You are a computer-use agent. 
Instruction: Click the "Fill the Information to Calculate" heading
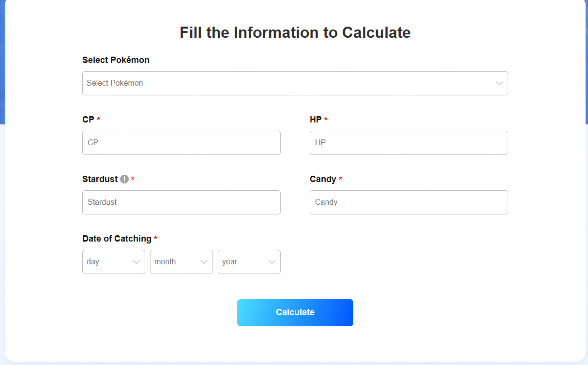click(x=295, y=32)
